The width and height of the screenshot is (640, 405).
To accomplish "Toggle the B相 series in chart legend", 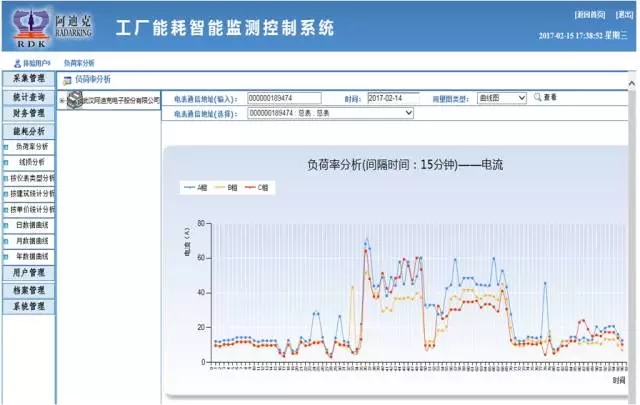I will pyautogui.click(x=226, y=187).
